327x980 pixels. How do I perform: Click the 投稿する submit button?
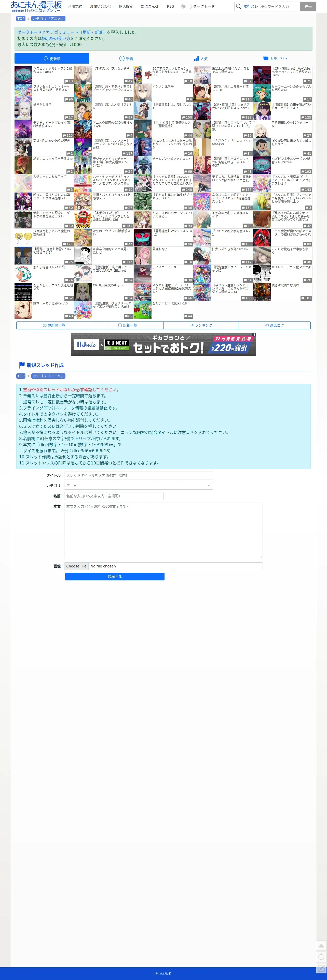115,577
